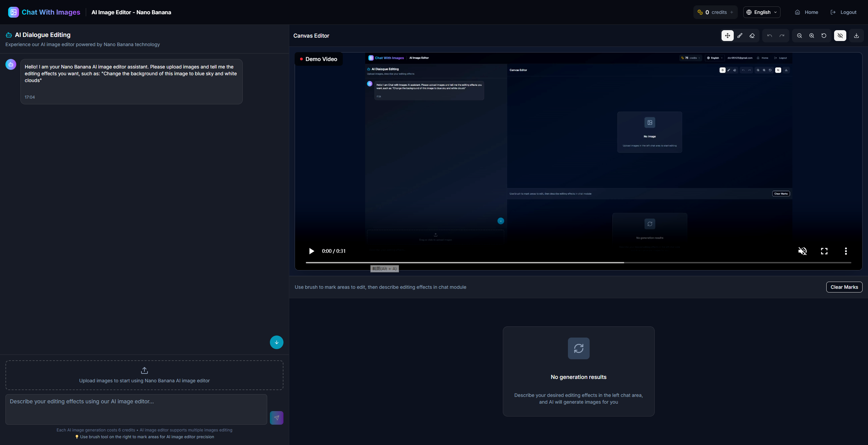Enter fullscreen for the demo video
The width and height of the screenshot is (868, 445).
pos(824,251)
